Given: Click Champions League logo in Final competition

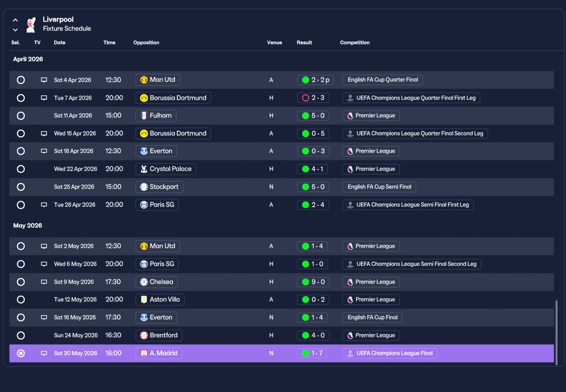Looking at the screenshot, I should [x=350, y=354].
